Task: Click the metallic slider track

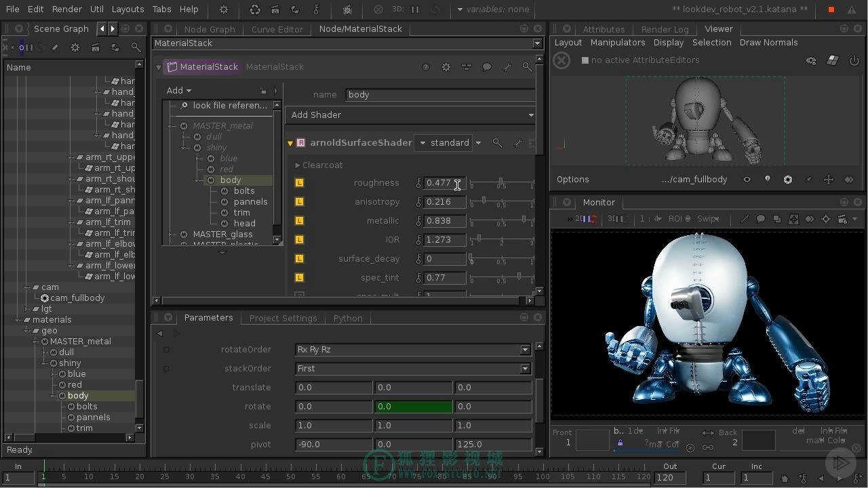Action: [x=502, y=221]
